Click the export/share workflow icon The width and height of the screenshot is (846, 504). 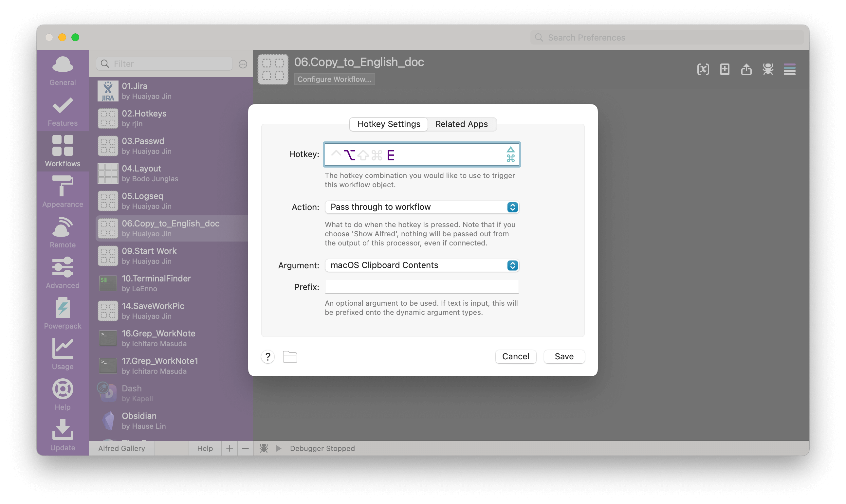[746, 70]
